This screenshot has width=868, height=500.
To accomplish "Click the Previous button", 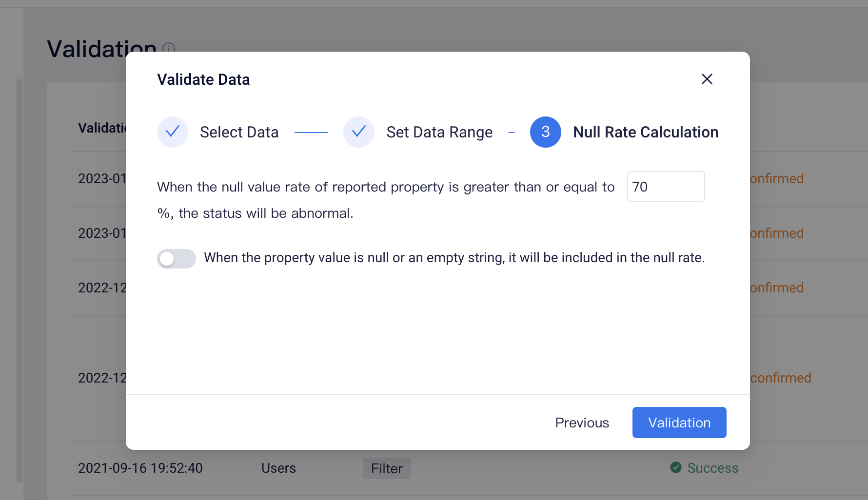I will (x=582, y=423).
